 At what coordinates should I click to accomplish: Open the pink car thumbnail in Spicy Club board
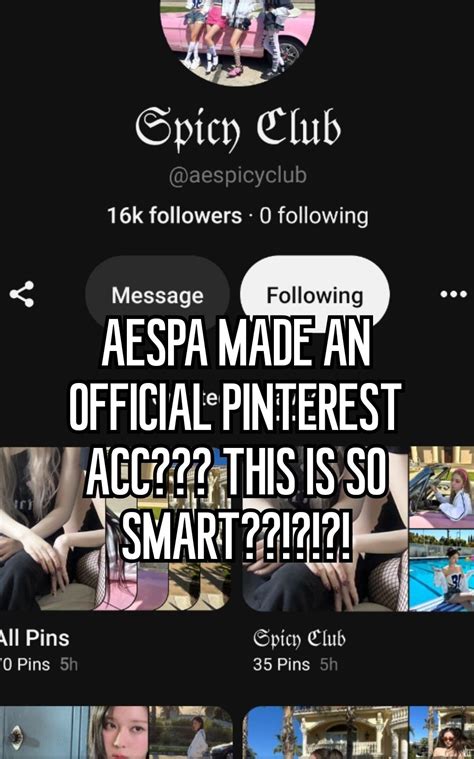(x=442, y=486)
